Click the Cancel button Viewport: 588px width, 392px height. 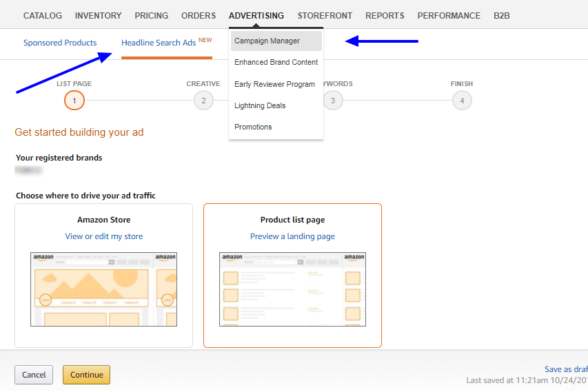tap(34, 375)
